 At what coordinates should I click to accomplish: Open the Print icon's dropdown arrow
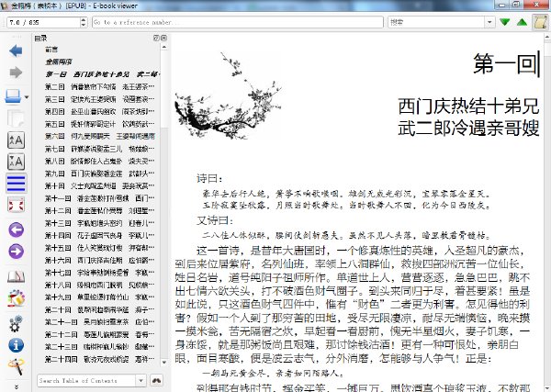click(x=27, y=97)
